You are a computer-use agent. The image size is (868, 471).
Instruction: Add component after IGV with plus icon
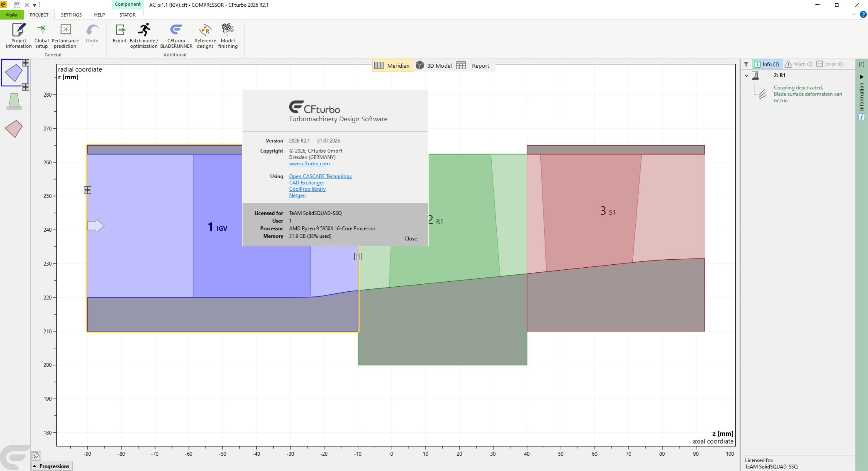25,87
